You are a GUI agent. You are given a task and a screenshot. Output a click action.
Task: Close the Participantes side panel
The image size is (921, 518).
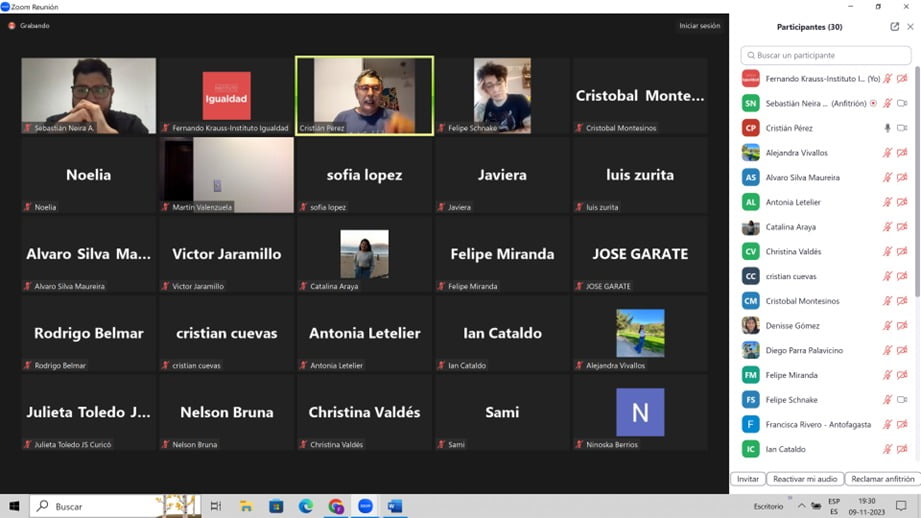(910, 27)
